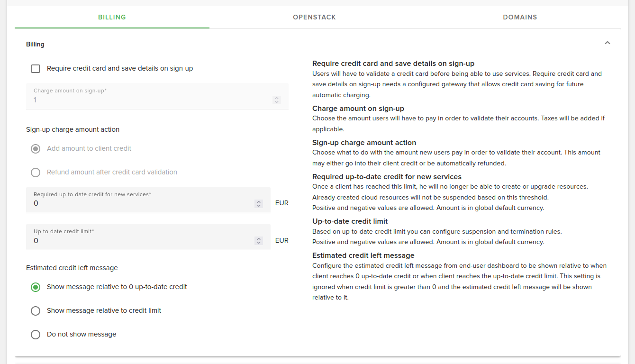Keep Show message relative to 0 up-to-date credit selected
The image size is (635, 364).
click(x=36, y=287)
